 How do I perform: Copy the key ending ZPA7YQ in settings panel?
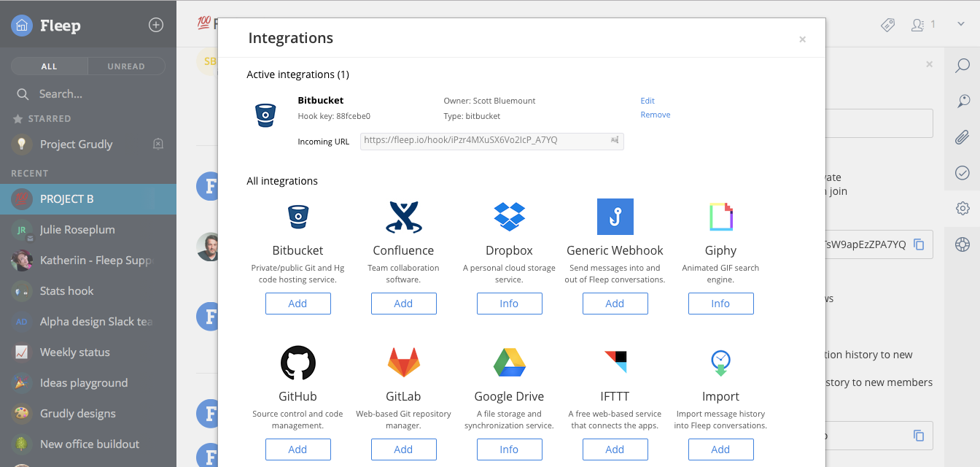[919, 244]
